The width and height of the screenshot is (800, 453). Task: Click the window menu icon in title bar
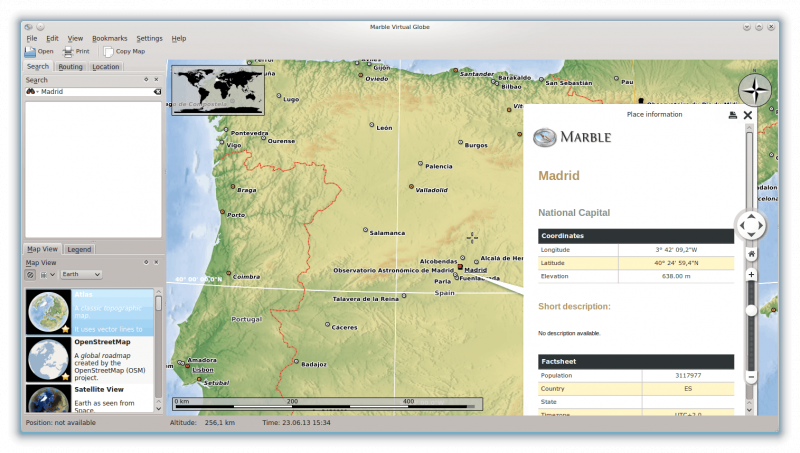(29, 27)
